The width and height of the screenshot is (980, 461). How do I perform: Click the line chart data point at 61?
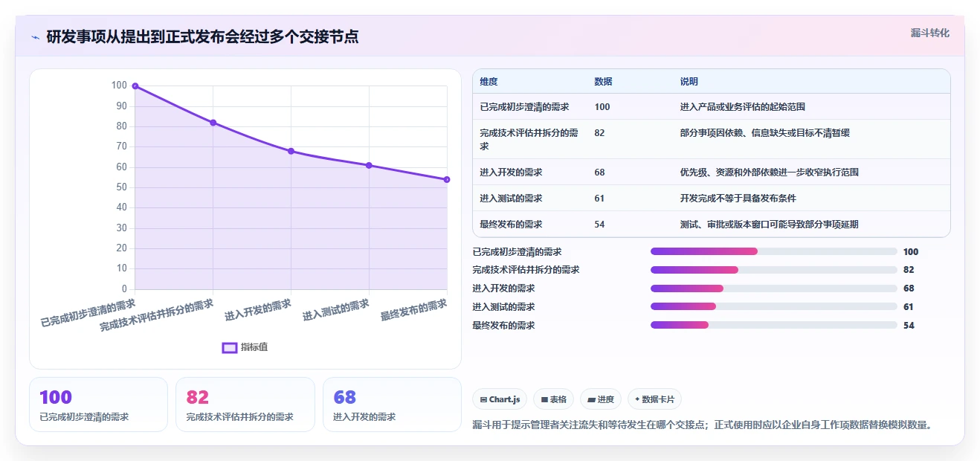coord(370,165)
